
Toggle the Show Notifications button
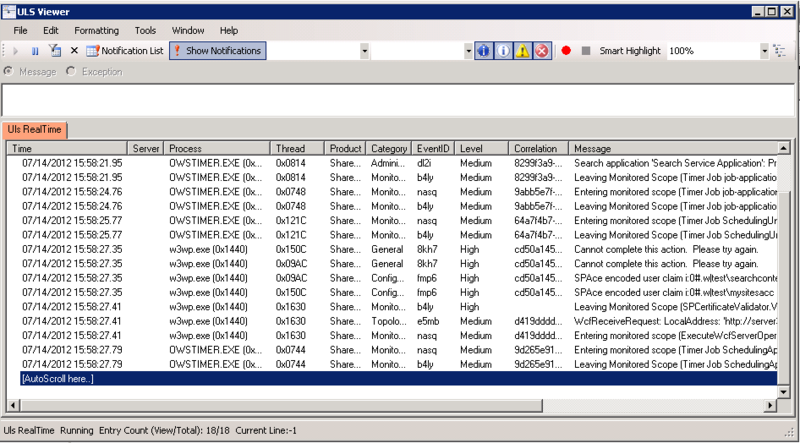pyautogui.click(x=217, y=51)
